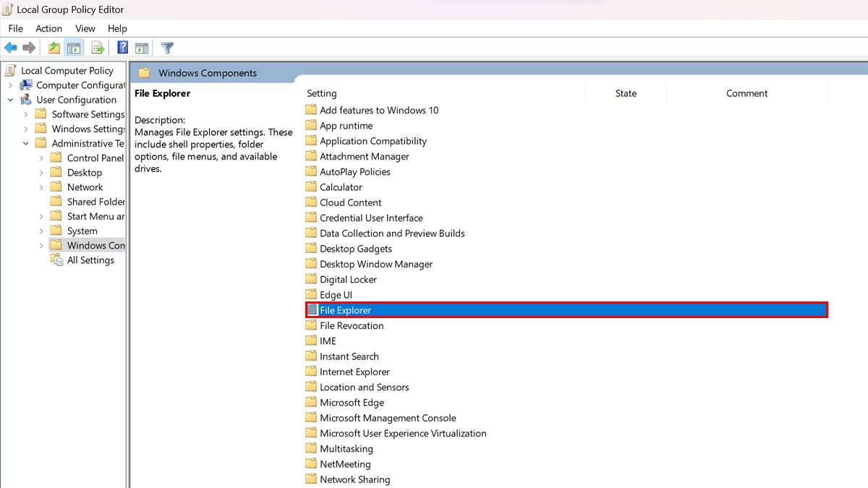Image resolution: width=868 pixels, height=488 pixels.
Task: Expand the Computer Configuration tree node
Action: pyautogui.click(x=11, y=85)
